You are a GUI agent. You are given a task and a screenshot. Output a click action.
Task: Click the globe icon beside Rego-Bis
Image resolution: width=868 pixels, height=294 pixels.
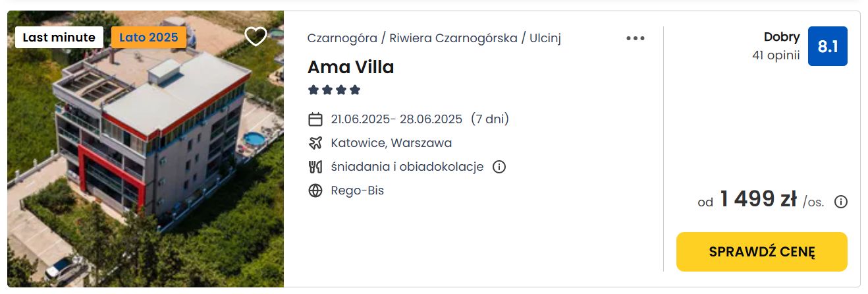pyautogui.click(x=315, y=191)
